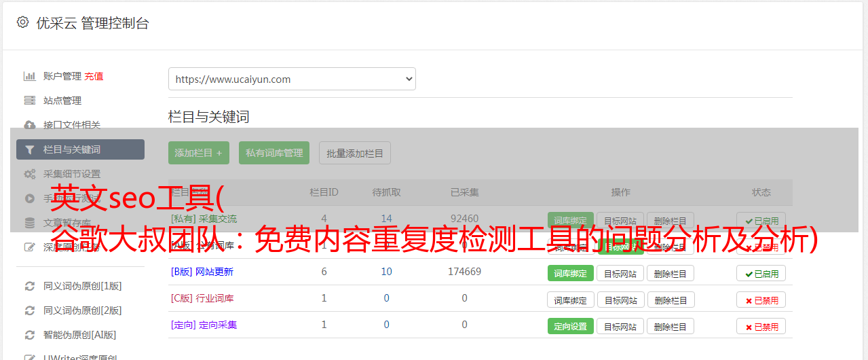Click column ID 6 in 网站更新 row

324,272
